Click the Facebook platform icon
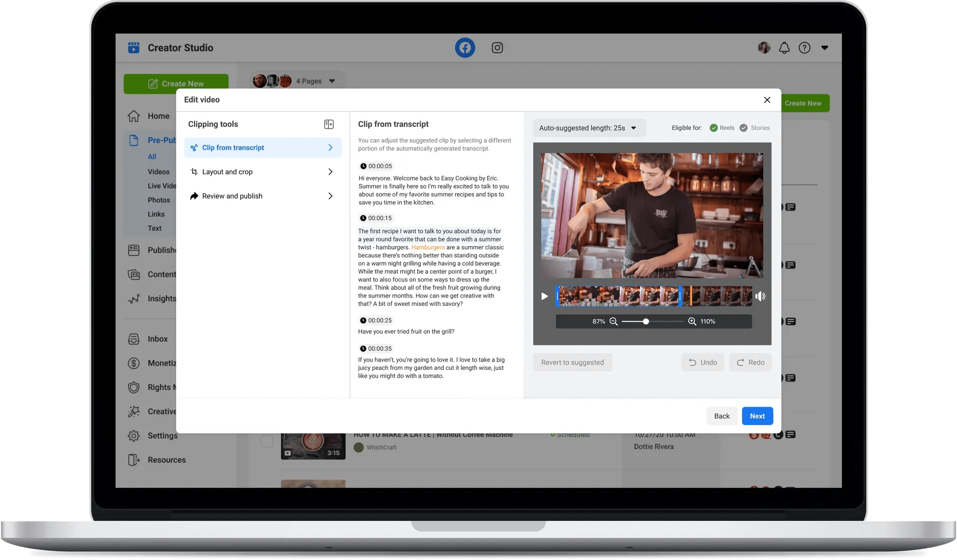 465,48
